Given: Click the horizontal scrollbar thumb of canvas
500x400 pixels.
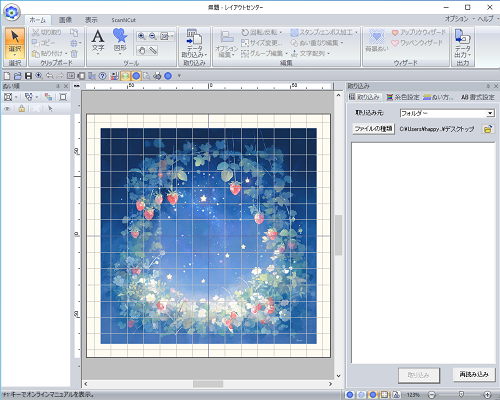Looking at the screenshot, I should [x=208, y=384].
